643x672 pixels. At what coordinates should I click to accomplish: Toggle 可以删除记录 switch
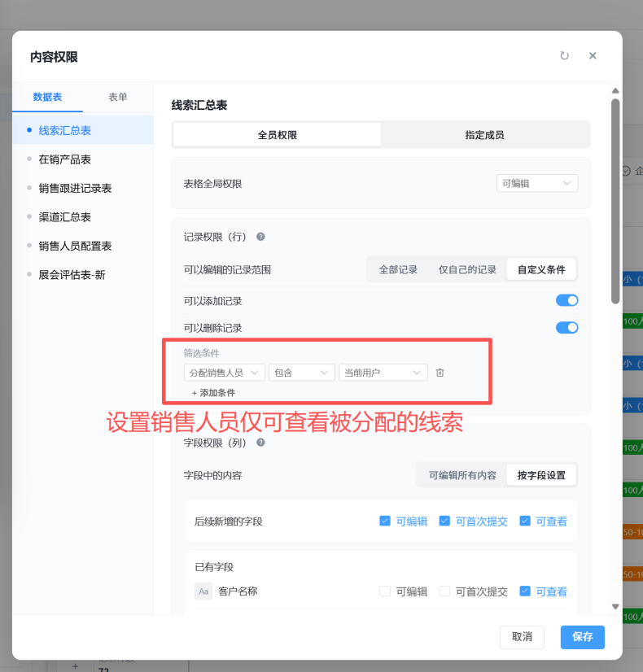[566, 328]
